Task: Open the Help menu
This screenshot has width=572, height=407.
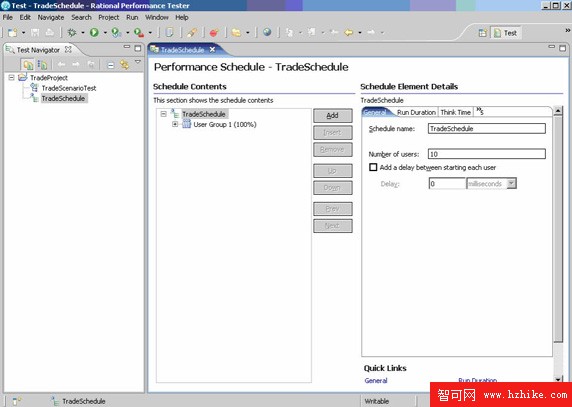Action: click(x=182, y=18)
